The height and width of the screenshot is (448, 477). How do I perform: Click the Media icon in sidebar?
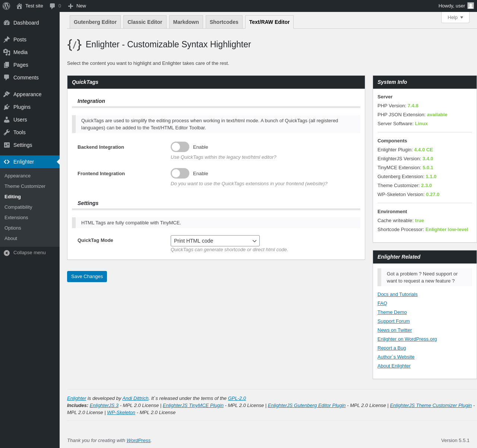click(x=7, y=52)
